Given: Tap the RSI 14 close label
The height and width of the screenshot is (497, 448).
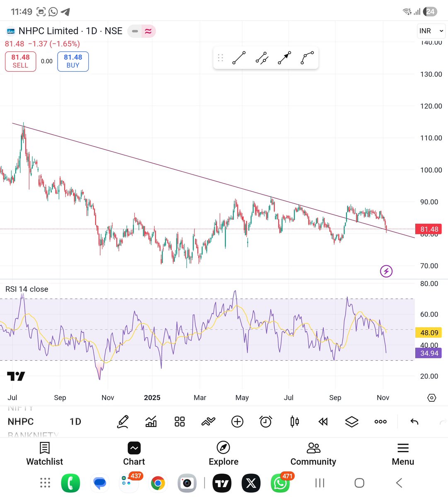Looking at the screenshot, I should point(27,289).
